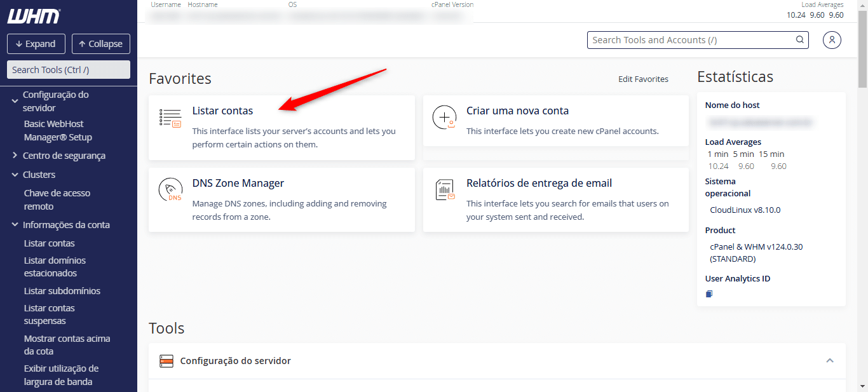Click the WHM logo
The height and width of the screenshot is (392, 868).
click(34, 16)
